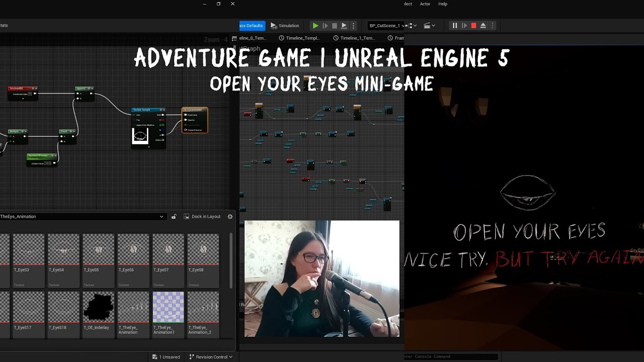This screenshot has width=644, height=362.
Task: Click the RGBA output pin on Texture Sample
Action: coord(162,140)
